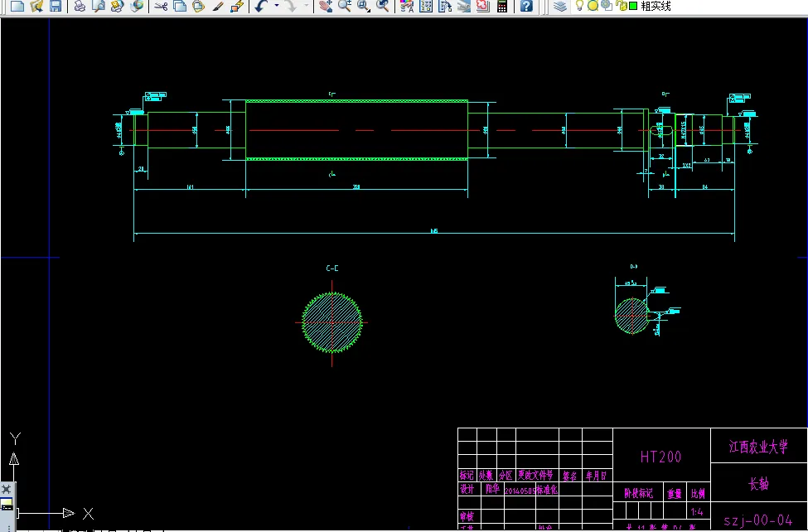Select the 长轴 part name text
Viewport: 808px width, 532px height.
click(759, 484)
